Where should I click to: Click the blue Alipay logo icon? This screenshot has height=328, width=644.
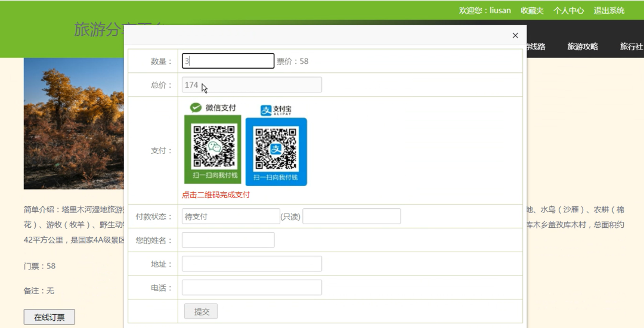coord(266,110)
